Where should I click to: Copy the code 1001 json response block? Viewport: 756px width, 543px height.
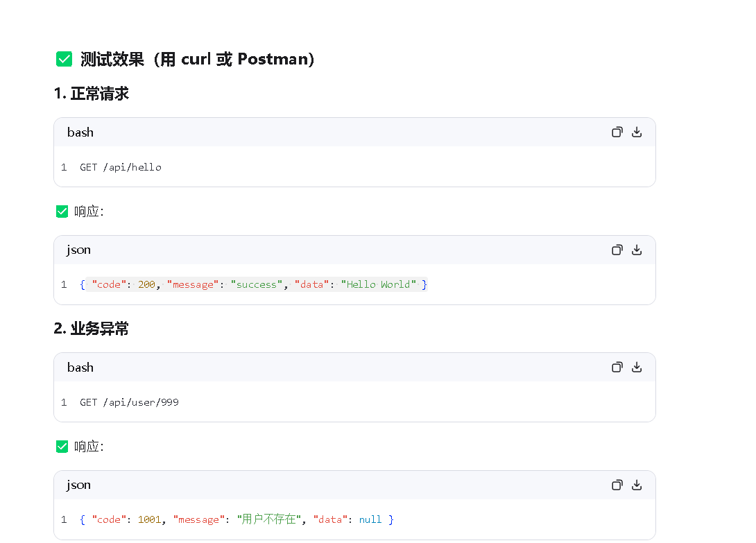coord(617,485)
